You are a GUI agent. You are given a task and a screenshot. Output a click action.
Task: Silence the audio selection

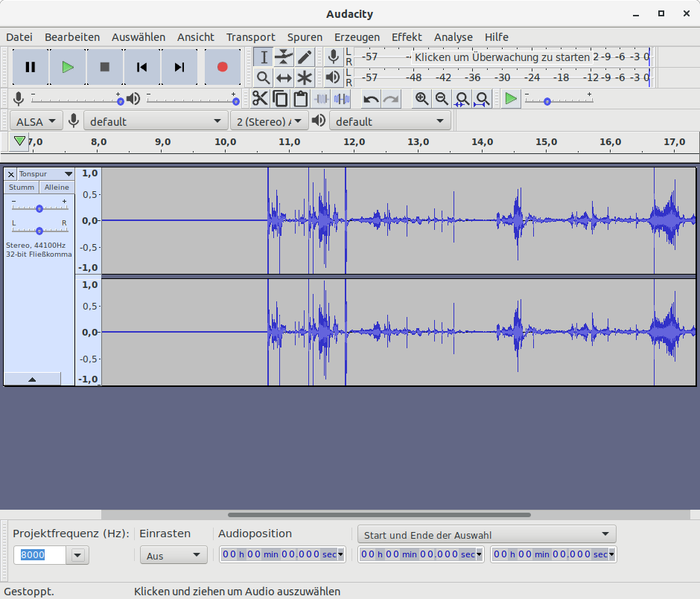(x=342, y=98)
